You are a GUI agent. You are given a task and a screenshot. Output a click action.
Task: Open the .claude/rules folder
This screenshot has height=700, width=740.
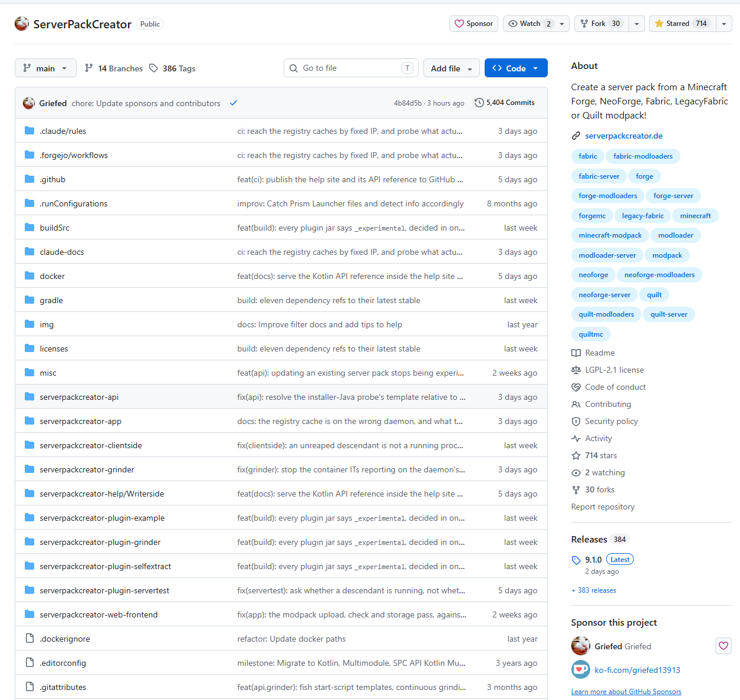coord(63,131)
